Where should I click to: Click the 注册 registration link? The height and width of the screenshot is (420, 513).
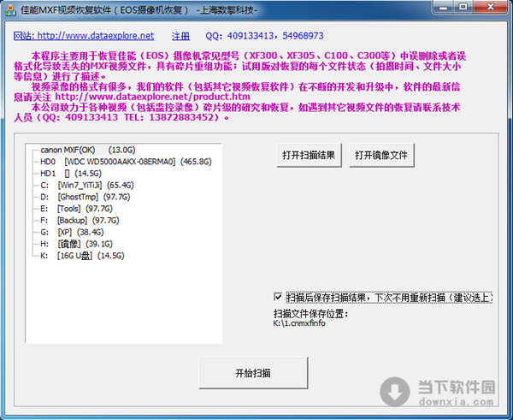click(x=181, y=36)
